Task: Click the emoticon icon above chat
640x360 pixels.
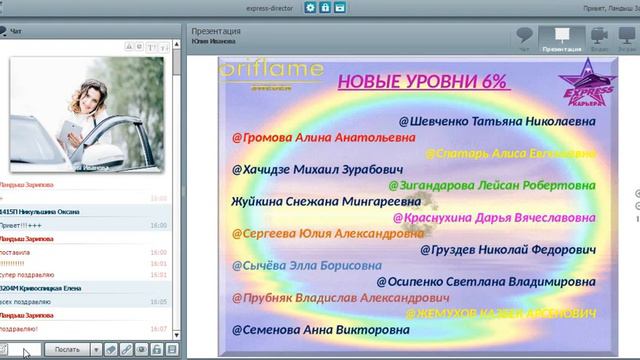Action: coord(139,47)
